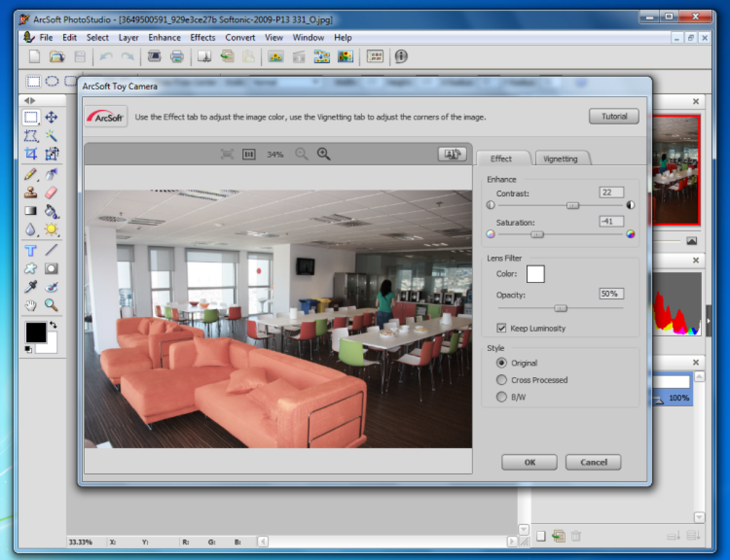Click the Cancel button
Screen dimensions: 730x560
593,462
